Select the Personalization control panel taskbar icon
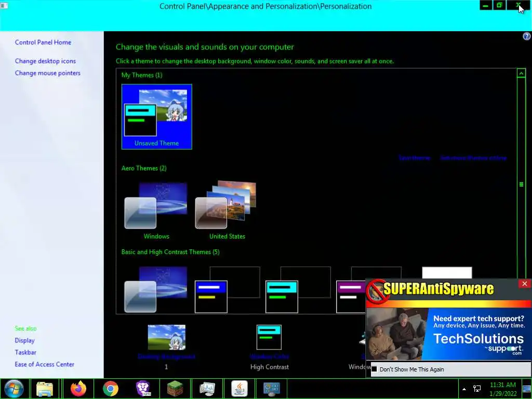This screenshot has height=399, width=532. [271, 389]
